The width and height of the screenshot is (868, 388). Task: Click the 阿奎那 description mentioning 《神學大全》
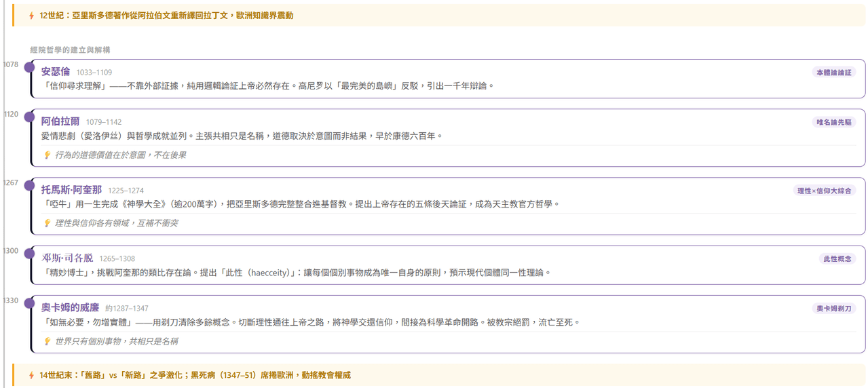(301, 204)
